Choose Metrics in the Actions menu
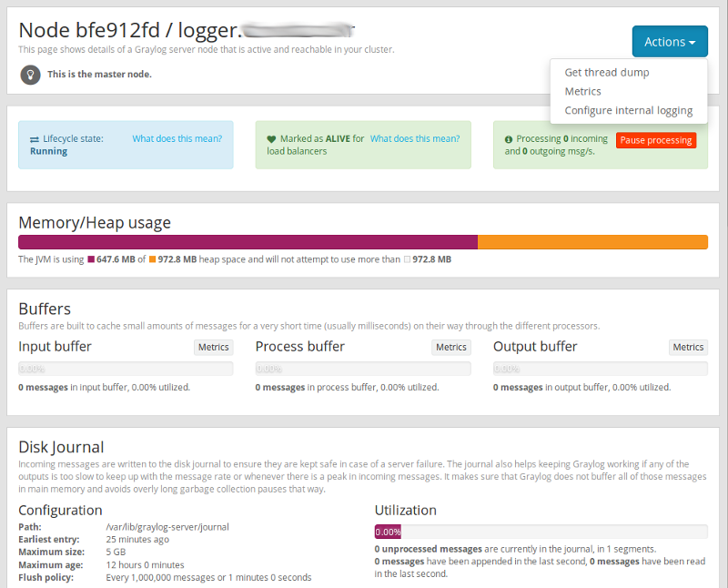This screenshot has width=728, height=588. (x=582, y=91)
